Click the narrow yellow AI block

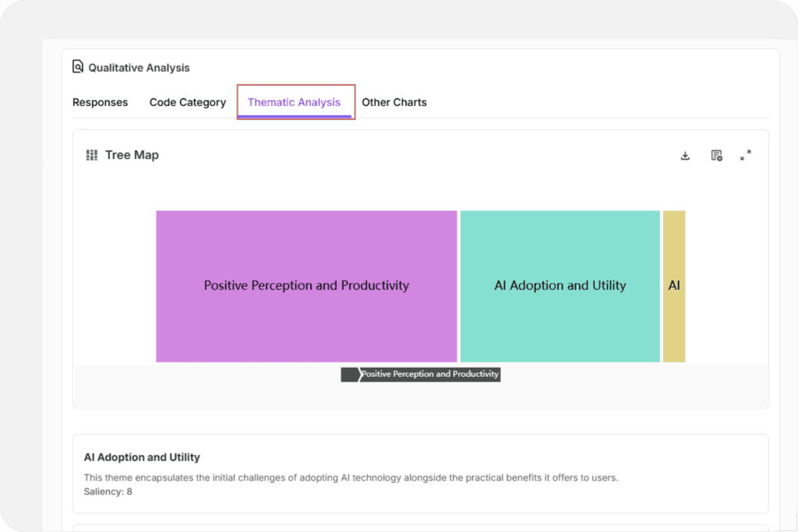(674, 286)
